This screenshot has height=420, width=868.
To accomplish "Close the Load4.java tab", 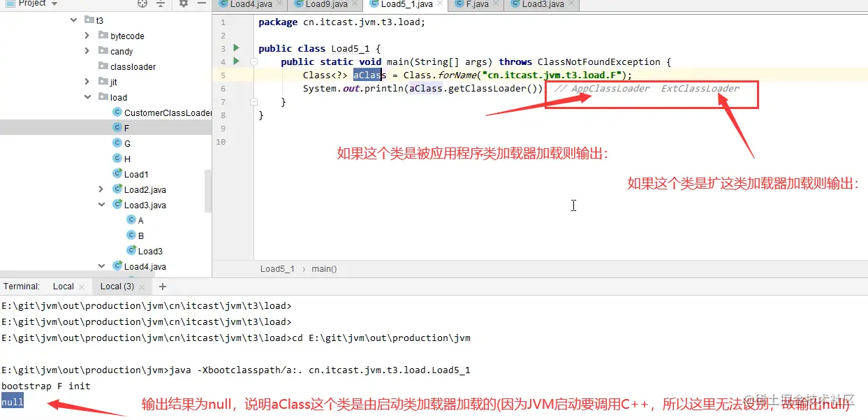I will tap(279, 4).
